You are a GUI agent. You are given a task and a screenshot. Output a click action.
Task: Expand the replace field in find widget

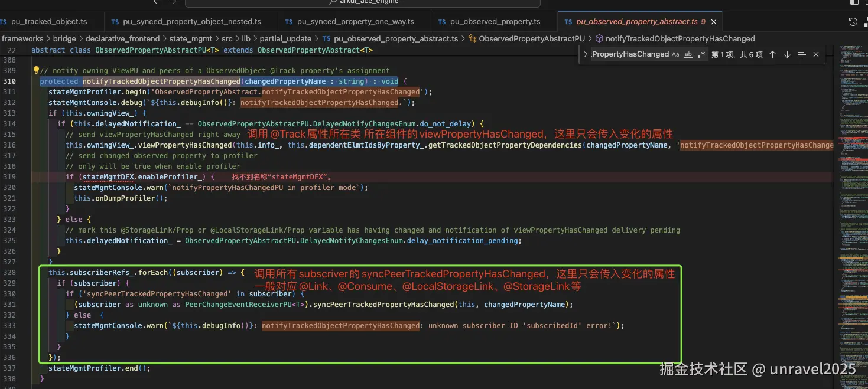(585, 54)
